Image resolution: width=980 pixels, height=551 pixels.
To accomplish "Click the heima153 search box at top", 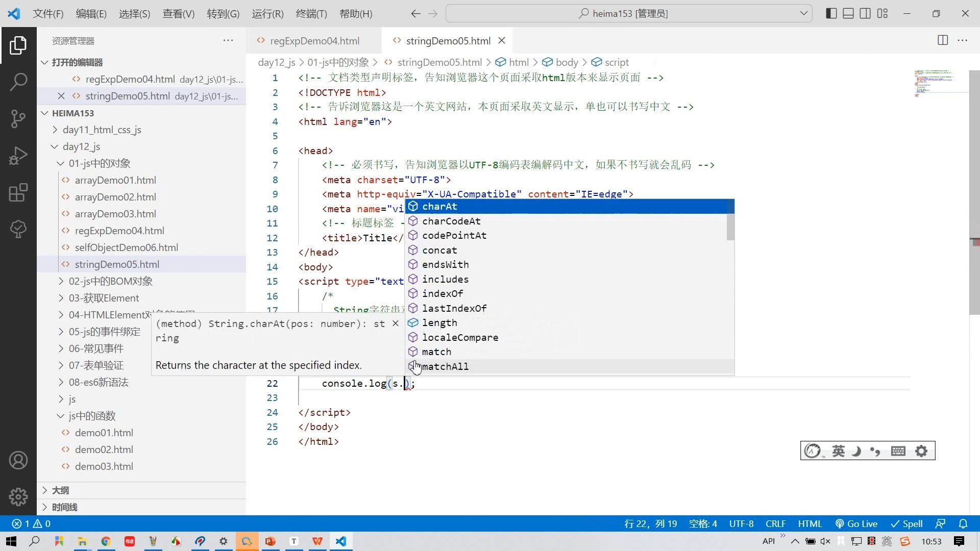I will (625, 13).
